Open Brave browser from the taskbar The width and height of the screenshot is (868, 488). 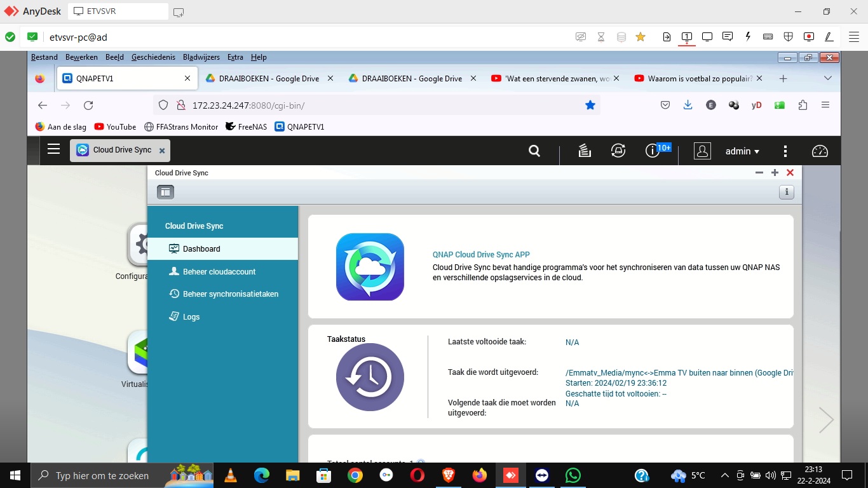pyautogui.click(x=449, y=475)
